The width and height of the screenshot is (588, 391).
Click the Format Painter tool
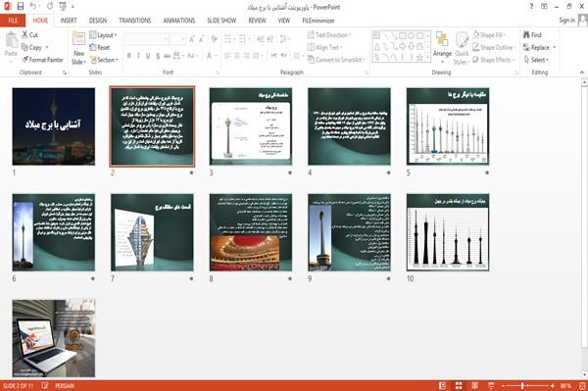click(42, 60)
